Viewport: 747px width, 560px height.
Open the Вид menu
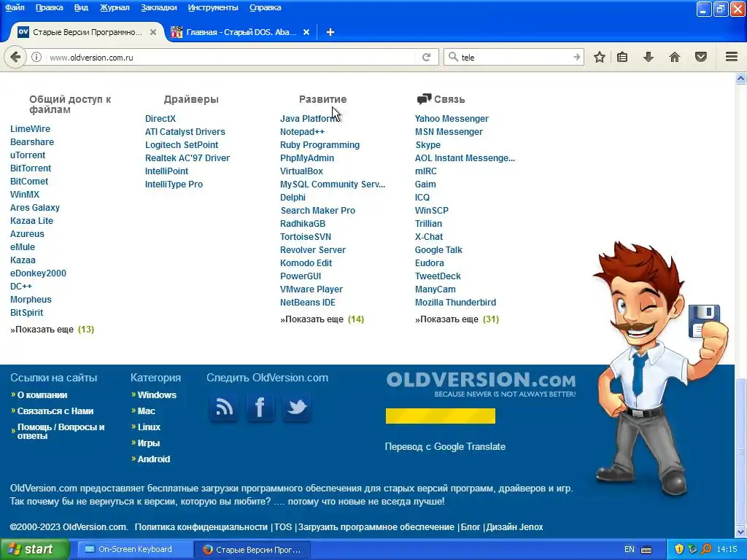coord(81,7)
